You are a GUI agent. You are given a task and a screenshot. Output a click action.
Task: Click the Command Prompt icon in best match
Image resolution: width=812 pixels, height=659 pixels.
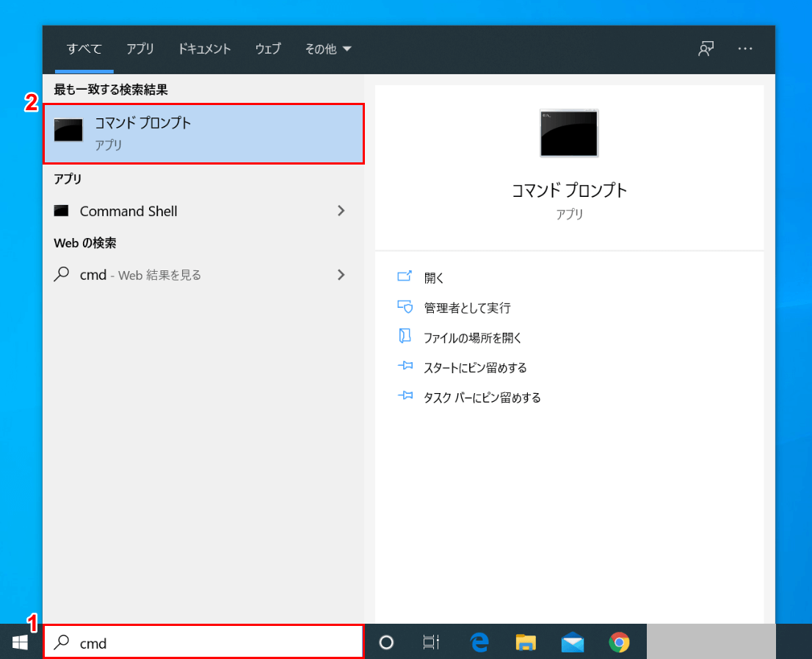point(68,130)
